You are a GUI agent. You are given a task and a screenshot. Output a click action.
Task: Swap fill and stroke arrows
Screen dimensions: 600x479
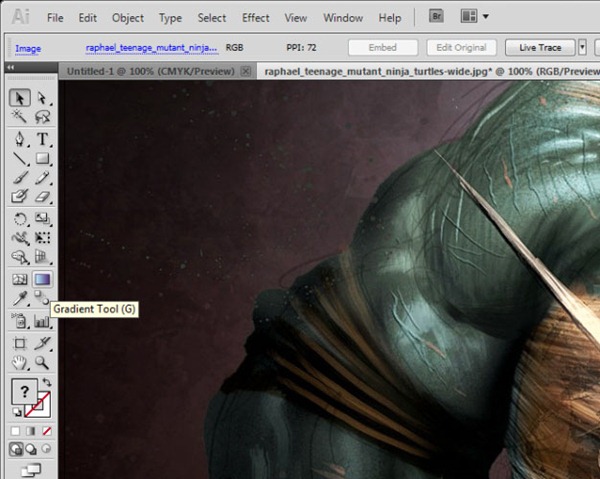click(x=47, y=382)
